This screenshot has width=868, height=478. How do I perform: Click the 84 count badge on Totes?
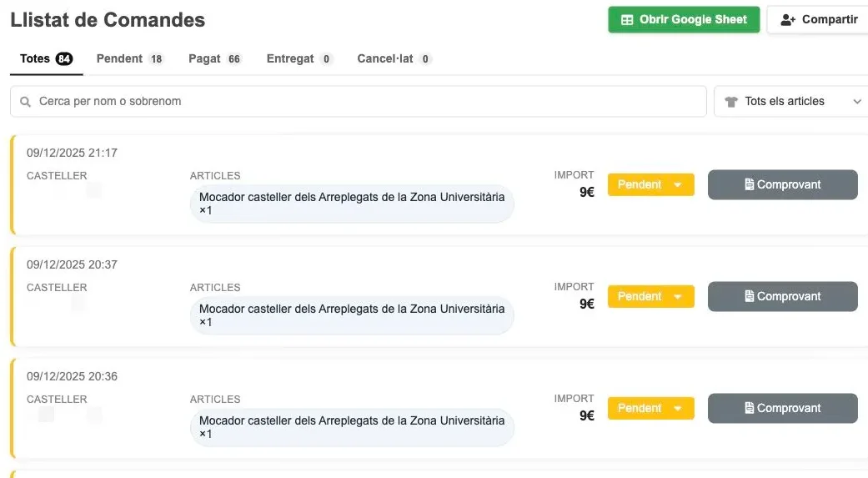(64, 58)
